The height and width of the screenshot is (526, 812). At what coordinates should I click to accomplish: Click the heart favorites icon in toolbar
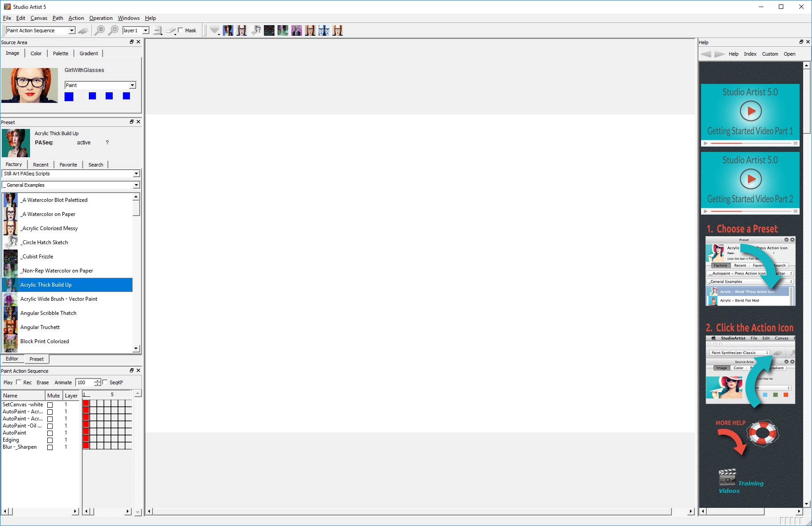[214, 30]
